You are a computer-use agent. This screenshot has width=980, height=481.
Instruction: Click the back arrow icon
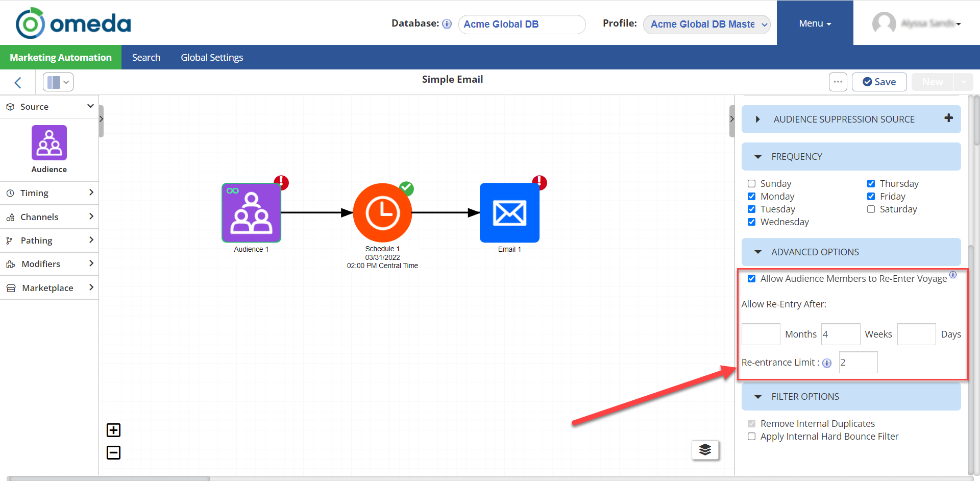coord(18,83)
